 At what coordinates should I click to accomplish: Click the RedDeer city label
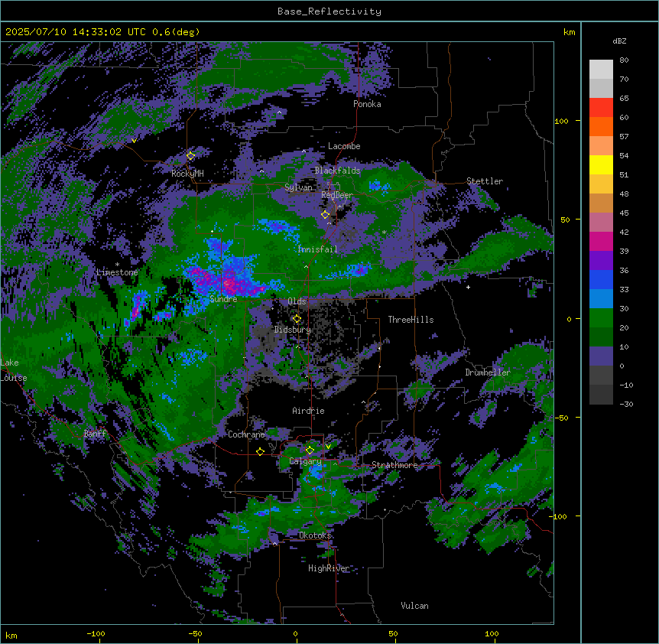click(337, 195)
